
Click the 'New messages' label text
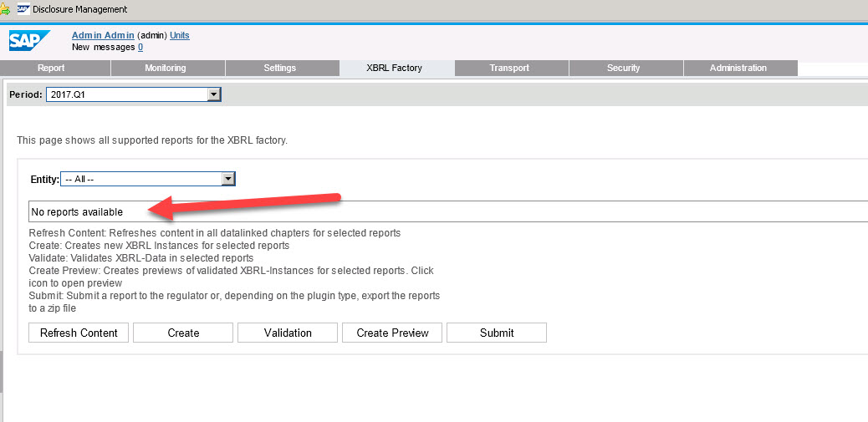point(104,48)
